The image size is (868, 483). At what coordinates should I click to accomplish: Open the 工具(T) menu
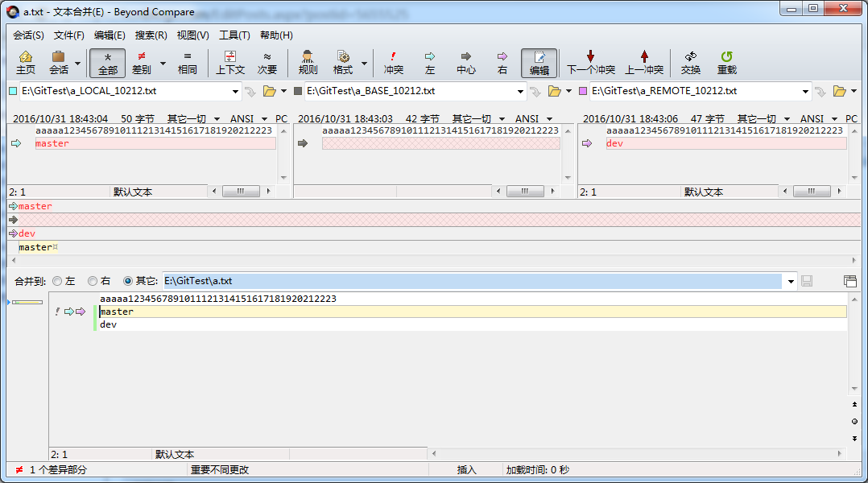point(234,35)
